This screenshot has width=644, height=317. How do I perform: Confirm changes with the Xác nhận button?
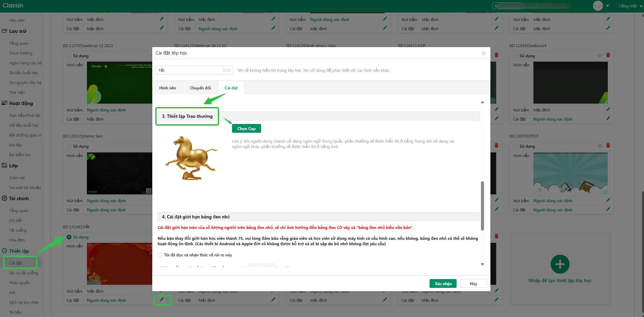[x=443, y=283]
